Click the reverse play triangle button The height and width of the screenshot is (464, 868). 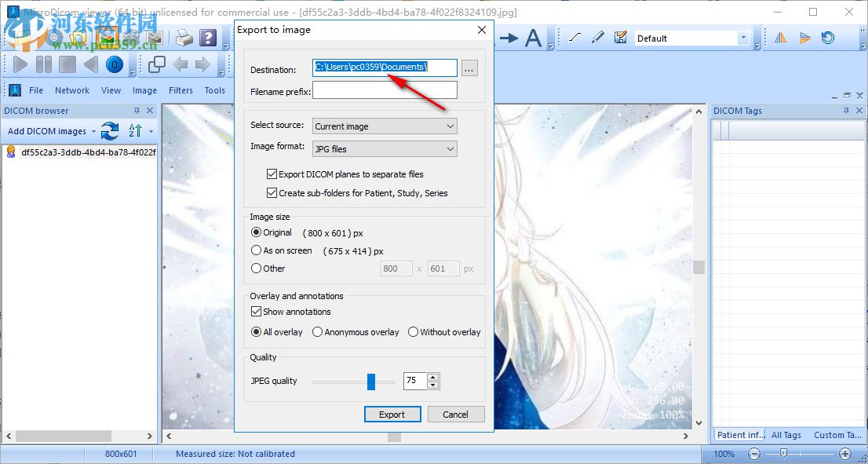[91, 65]
